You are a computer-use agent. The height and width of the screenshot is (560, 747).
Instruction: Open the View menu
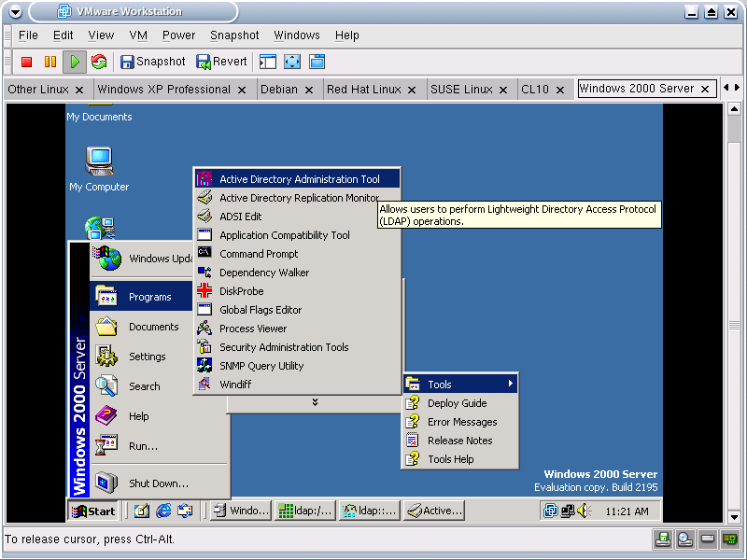(x=101, y=35)
